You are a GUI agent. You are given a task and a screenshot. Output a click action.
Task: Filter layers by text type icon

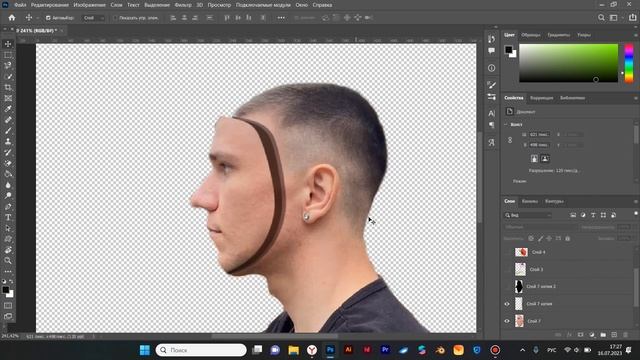[x=593, y=215]
